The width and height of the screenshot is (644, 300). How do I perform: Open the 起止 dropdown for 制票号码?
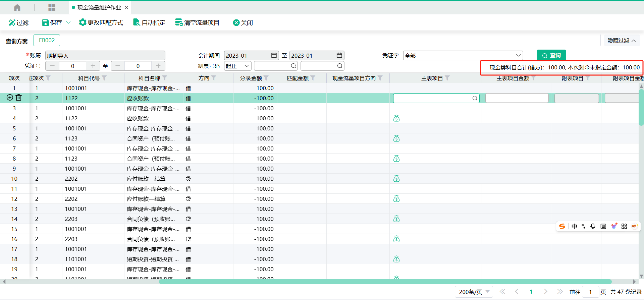coord(238,66)
